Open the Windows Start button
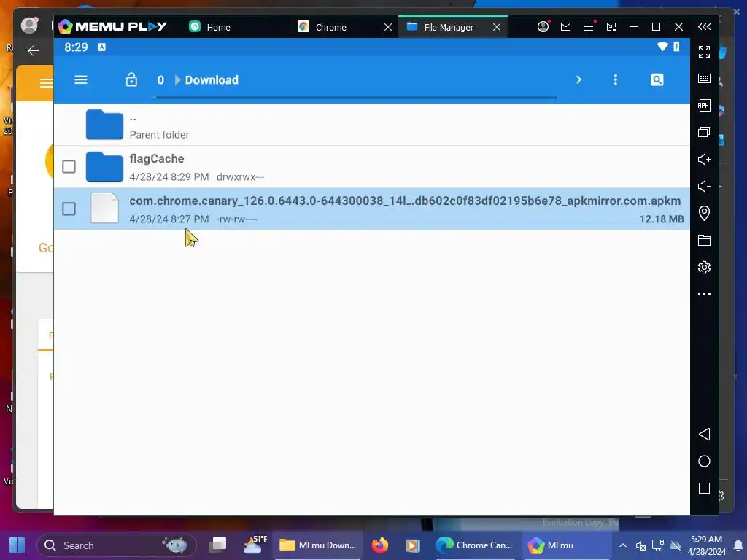 [x=18, y=545]
